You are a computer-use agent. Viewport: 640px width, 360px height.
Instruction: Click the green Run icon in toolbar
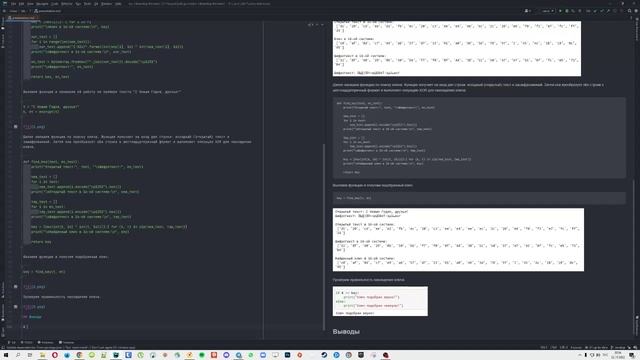560,11
